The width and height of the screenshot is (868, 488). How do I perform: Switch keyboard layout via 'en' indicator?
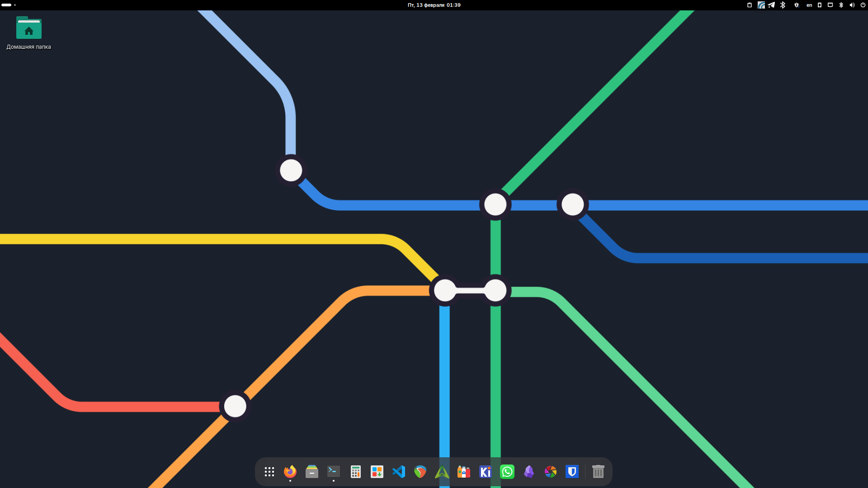point(809,5)
